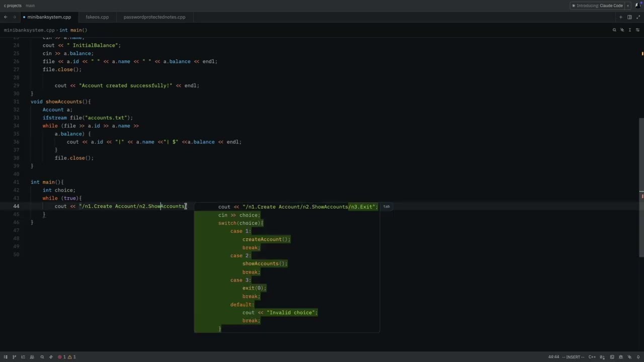This screenshot has width=644, height=362.
Task: Click 'Invalid choice' string in suggestion
Action: coord(290,312)
